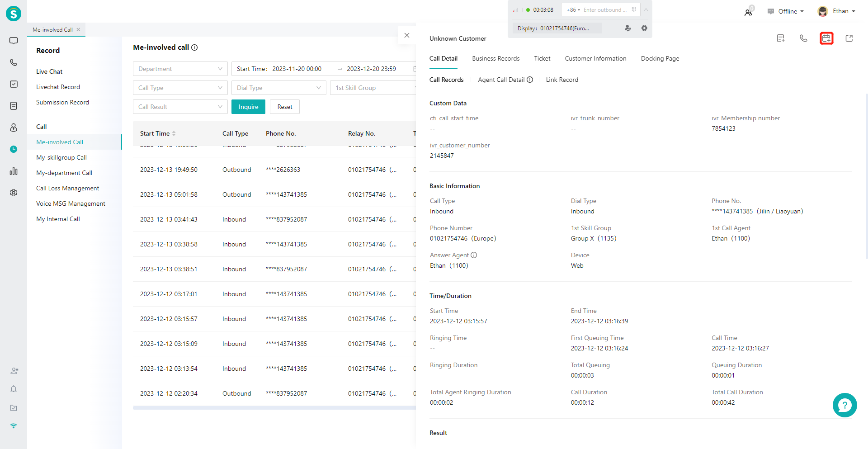Click the table horizontal scrollbar
The height and width of the screenshot is (449, 868).
click(x=274, y=407)
